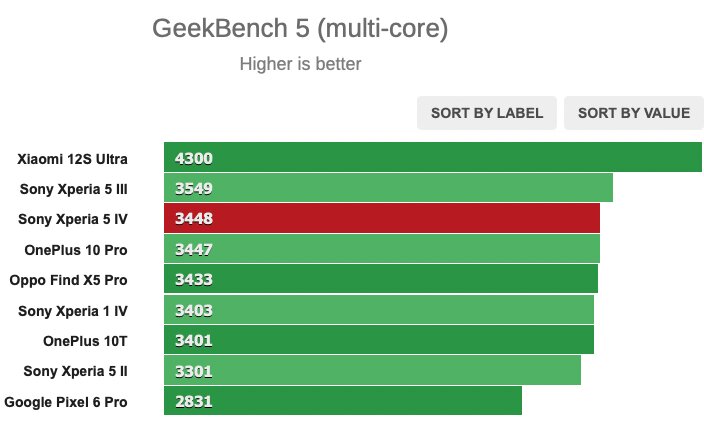Click the Google Pixel 6 Pro label
704x422 pixels.
coord(66,402)
